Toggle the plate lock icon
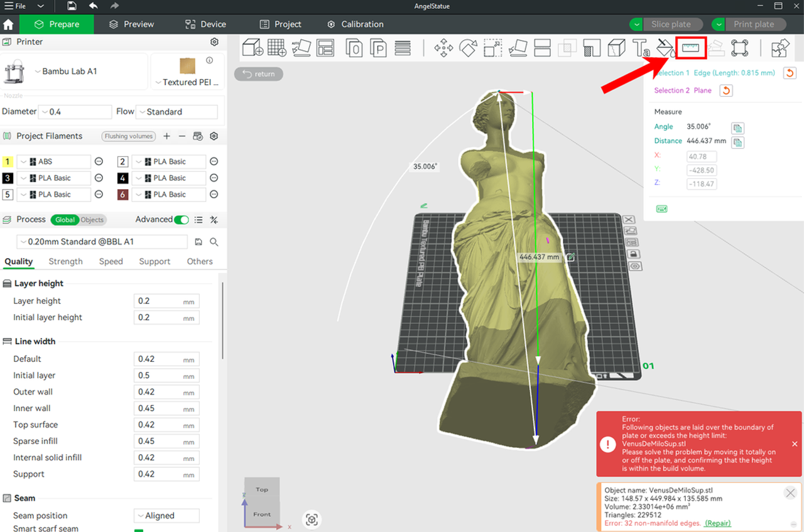The height and width of the screenshot is (532, 804). [x=634, y=254]
